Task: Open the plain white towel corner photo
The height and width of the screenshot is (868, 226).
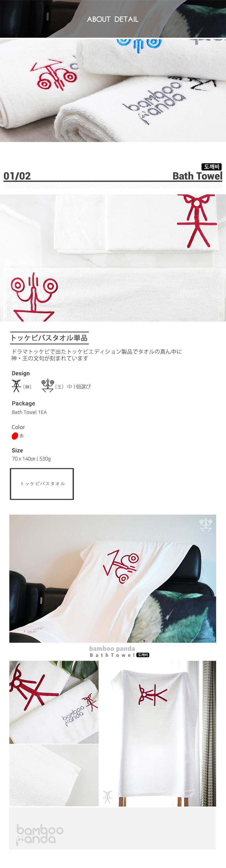Action: pos(54,775)
